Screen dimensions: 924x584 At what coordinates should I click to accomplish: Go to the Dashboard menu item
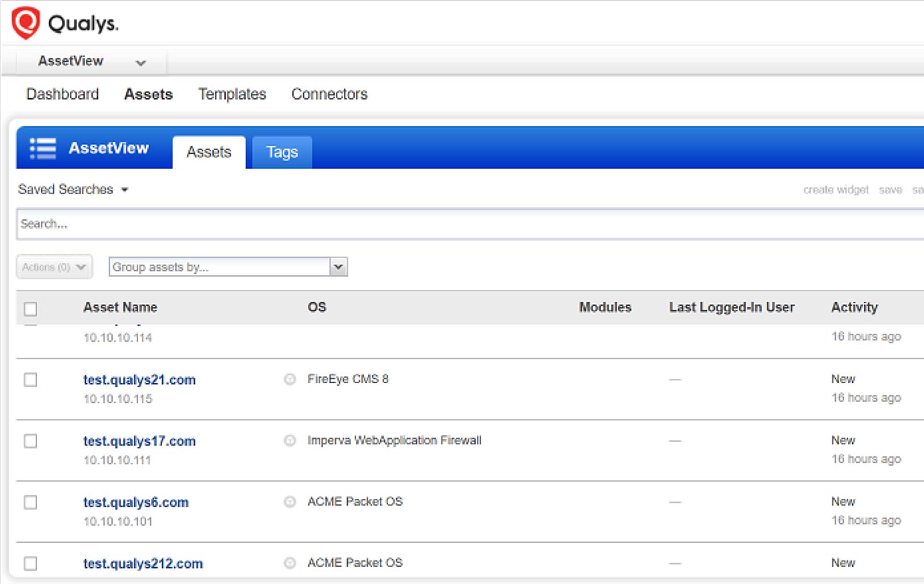[62, 94]
